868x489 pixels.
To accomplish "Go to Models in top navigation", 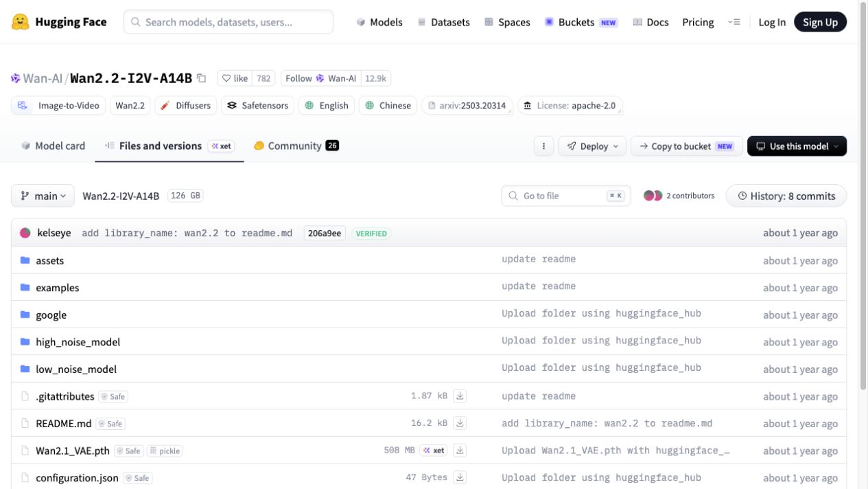I will [x=379, y=22].
